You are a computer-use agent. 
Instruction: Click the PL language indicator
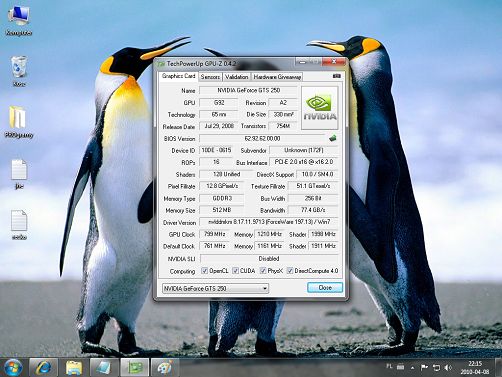pos(389,366)
